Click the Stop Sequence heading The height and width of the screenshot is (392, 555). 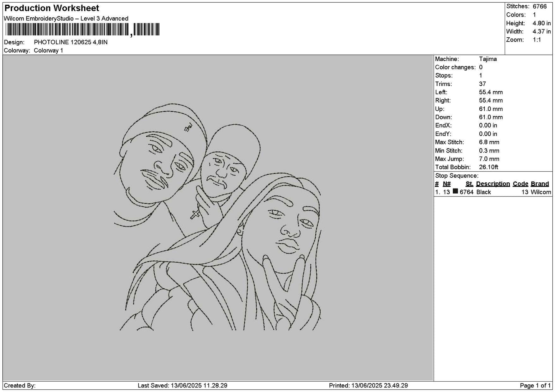(x=457, y=176)
